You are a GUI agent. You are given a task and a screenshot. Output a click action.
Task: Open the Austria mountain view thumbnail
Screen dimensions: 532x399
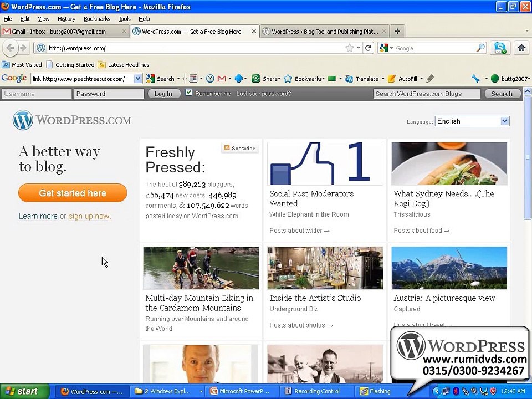[449, 268]
